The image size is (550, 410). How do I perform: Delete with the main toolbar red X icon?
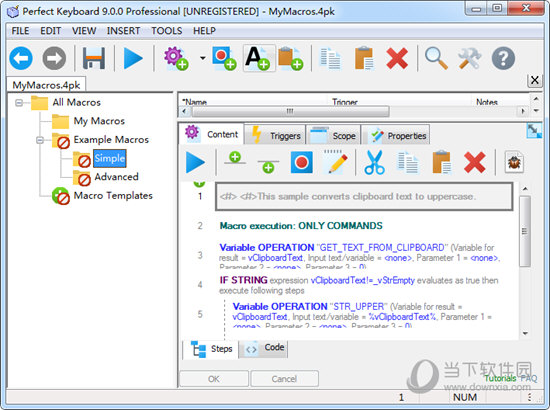pos(397,58)
